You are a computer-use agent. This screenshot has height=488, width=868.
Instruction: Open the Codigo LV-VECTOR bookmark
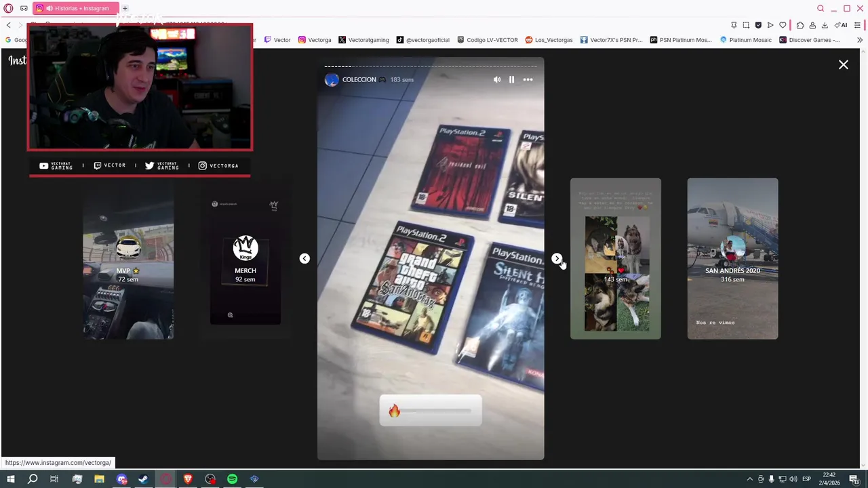point(487,40)
